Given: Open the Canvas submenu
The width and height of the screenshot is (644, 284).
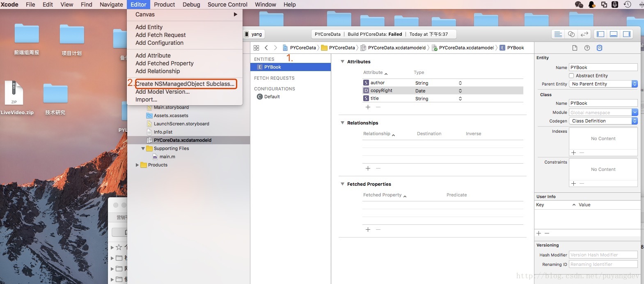Looking at the screenshot, I should point(185,14).
